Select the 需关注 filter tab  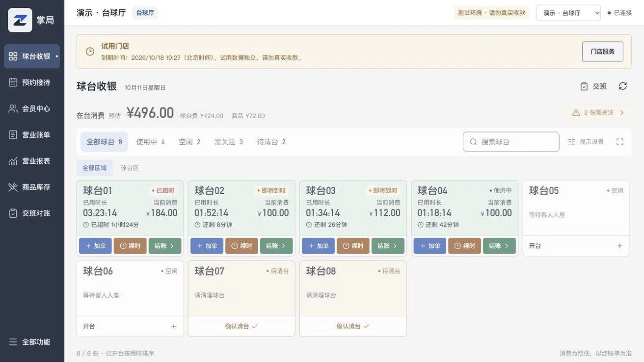(x=229, y=142)
